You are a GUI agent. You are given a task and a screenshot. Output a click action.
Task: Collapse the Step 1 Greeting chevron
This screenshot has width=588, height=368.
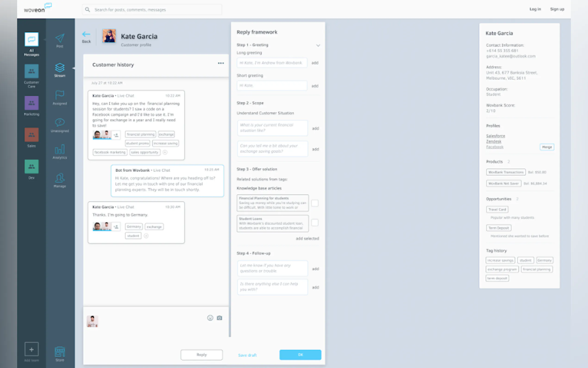[x=318, y=45]
